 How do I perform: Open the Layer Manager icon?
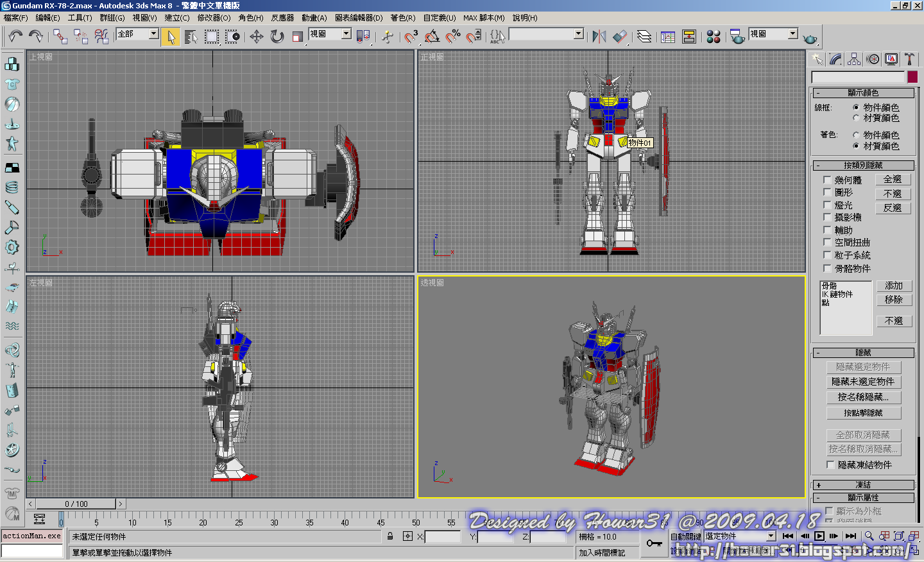(644, 37)
